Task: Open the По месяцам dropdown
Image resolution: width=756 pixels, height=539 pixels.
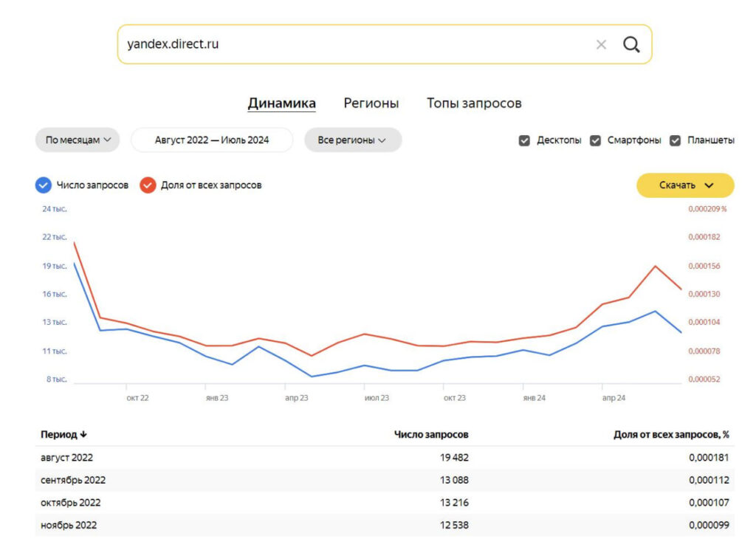Action: tap(77, 140)
